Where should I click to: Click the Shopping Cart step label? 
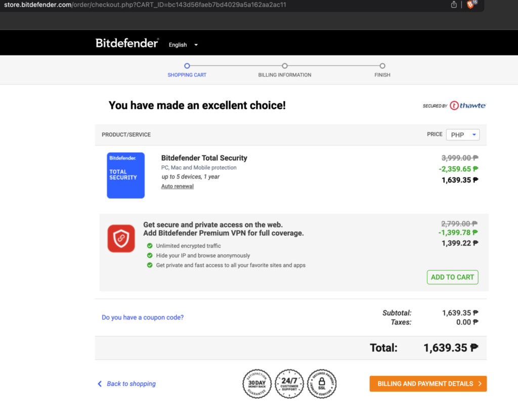point(187,75)
